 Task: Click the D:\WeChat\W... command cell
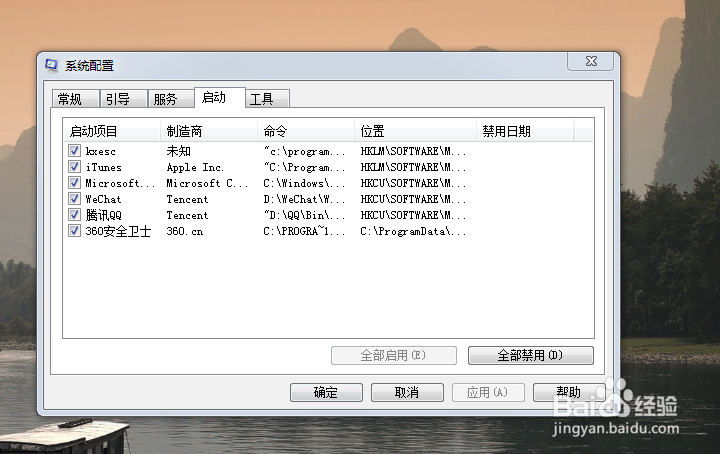tap(304, 199)
